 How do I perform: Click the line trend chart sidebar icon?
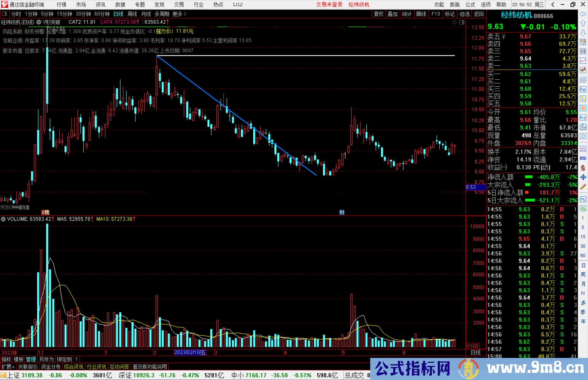(x=583, y=61)
